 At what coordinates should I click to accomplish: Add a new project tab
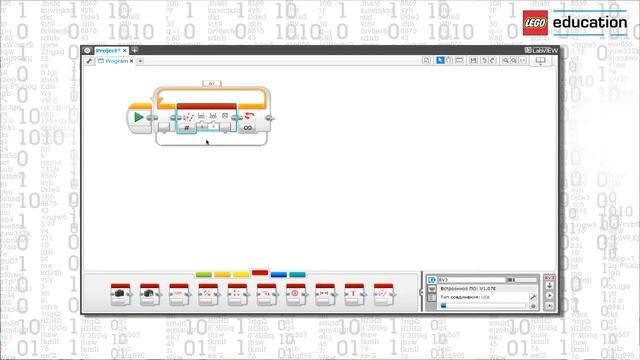(x=134, y=50)
